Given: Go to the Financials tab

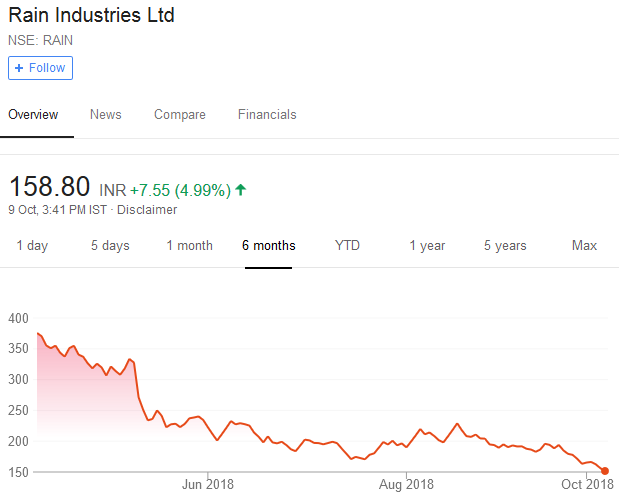Looking at the screenshot, I should pyautogui.click(x=267, y=115).
